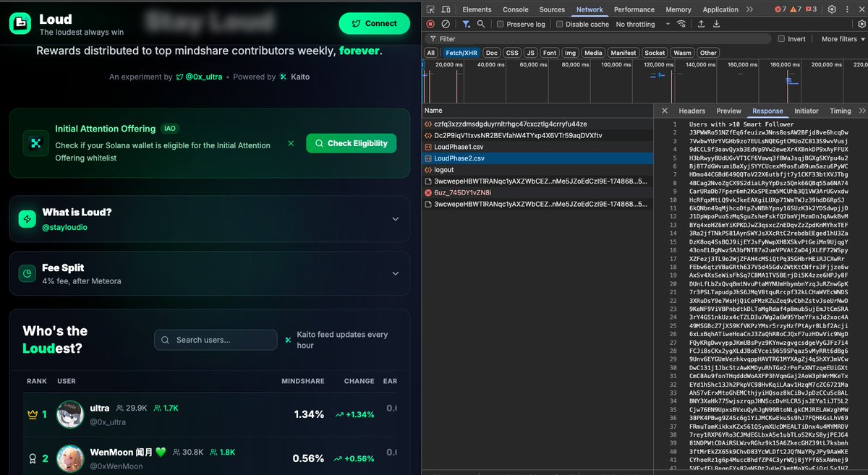Open network search magnifier icon
Image resolution: width=868 pixels, height=475 pixels.
point(481,24)
